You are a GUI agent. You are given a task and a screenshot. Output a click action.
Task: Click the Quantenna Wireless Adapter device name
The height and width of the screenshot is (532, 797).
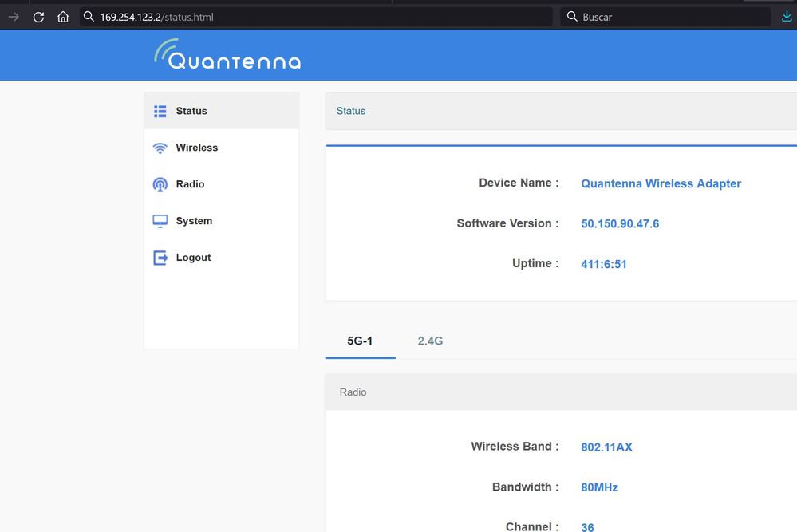pyautogui.click(x=661, y=183)
